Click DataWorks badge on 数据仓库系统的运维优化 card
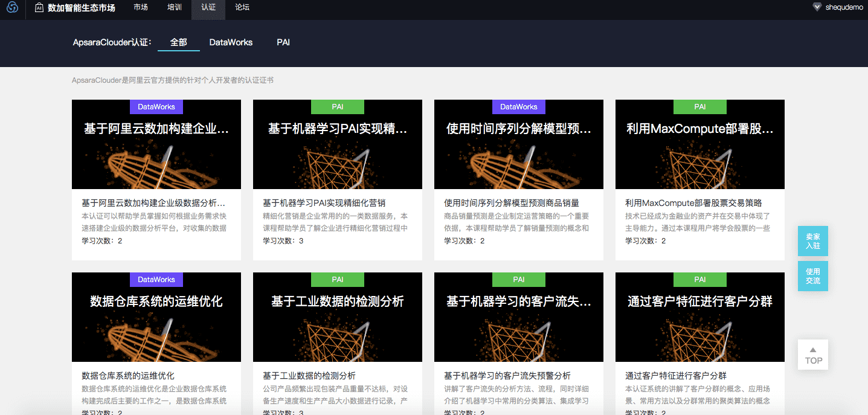Viewport: 868px width, 415px height. click(x=156, y=280)
